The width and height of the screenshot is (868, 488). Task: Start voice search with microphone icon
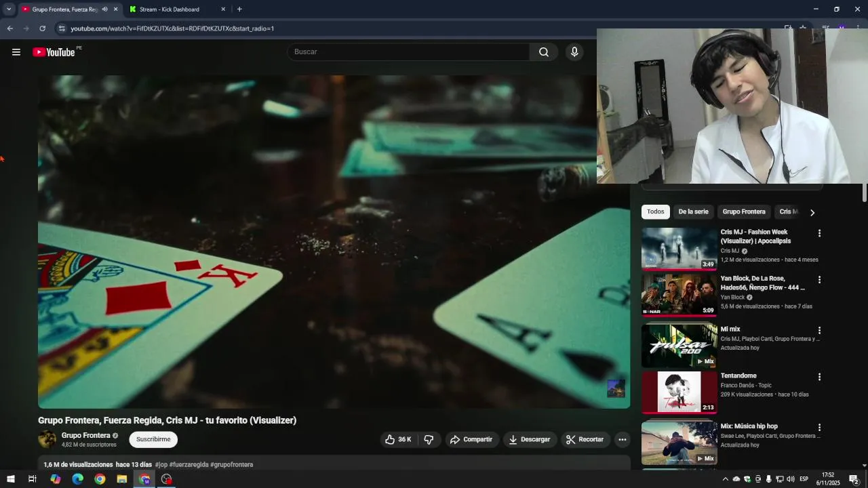[574, 52]
